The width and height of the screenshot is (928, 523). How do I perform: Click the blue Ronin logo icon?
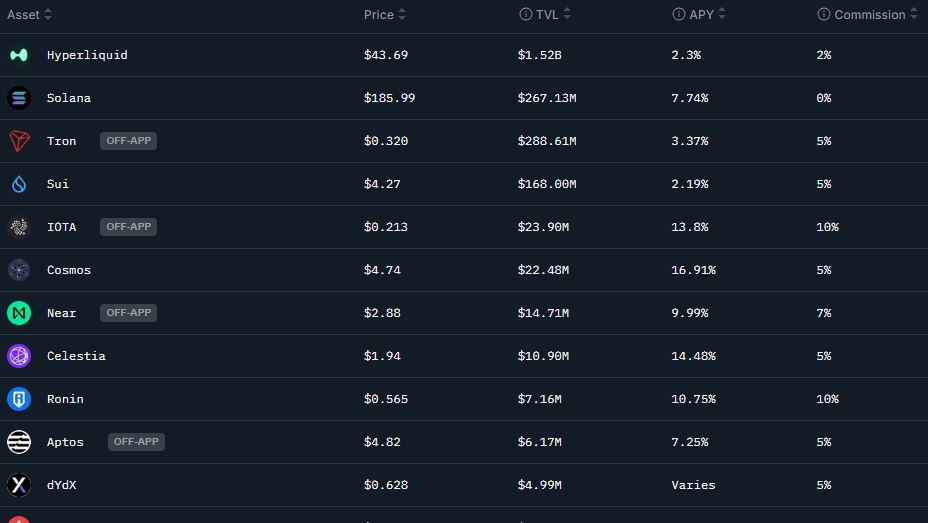(19, 399)
